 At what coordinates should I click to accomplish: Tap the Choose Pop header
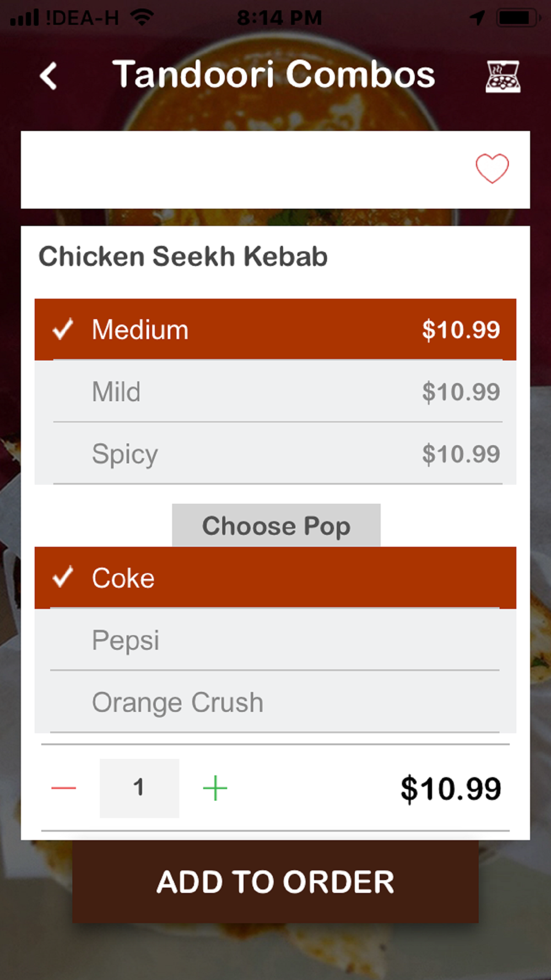coord(276,525)
